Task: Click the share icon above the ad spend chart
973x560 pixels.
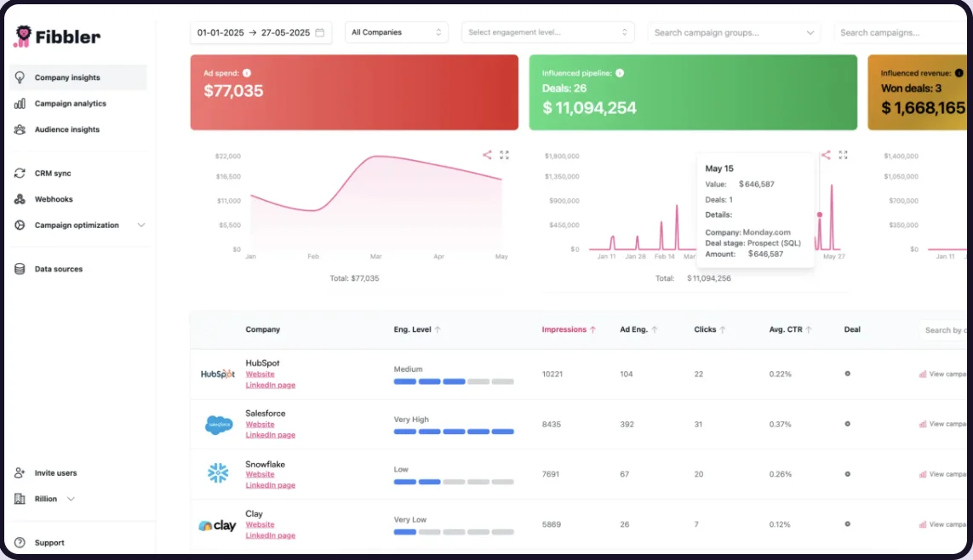Action: point(487,155)
